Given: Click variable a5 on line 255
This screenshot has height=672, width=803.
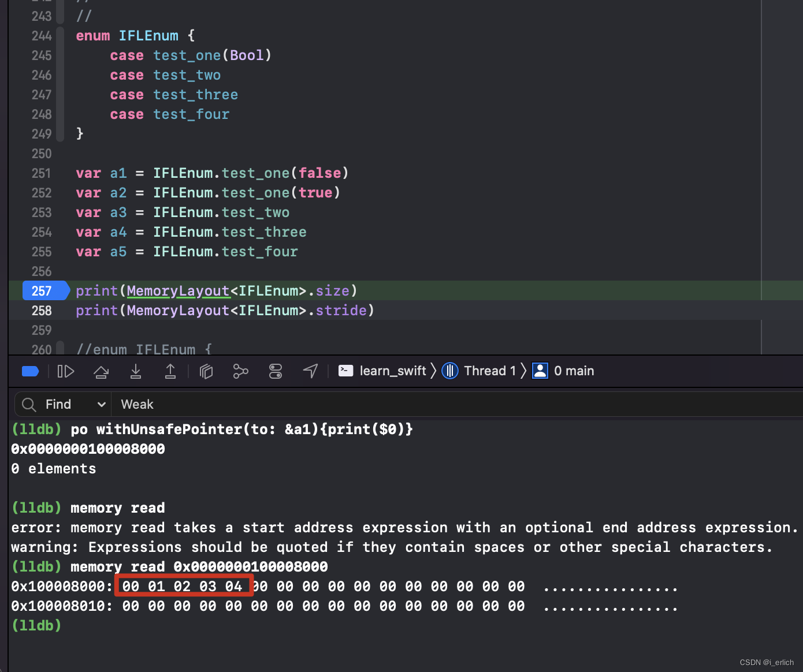Looking at the screenshot, I should pos(118,252).
